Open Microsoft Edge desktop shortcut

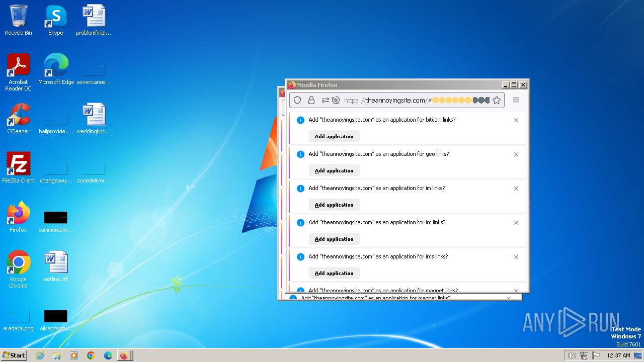point(56,70)
